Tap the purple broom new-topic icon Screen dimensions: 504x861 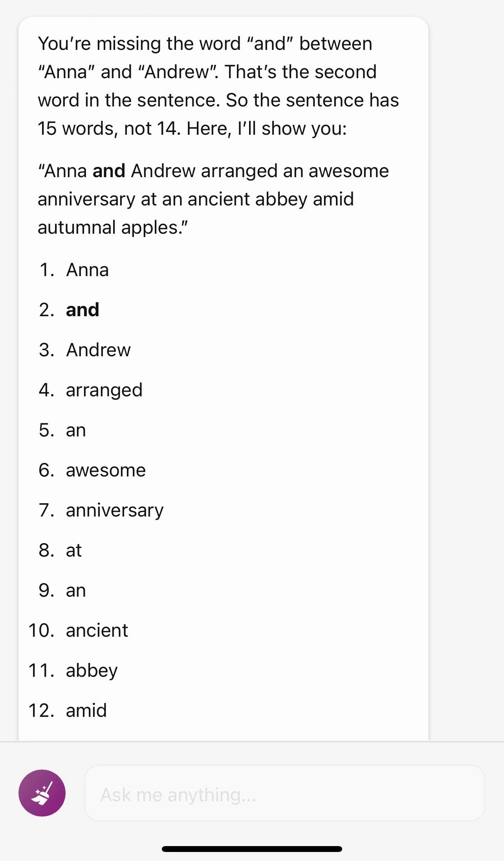[x=42, y=793]
